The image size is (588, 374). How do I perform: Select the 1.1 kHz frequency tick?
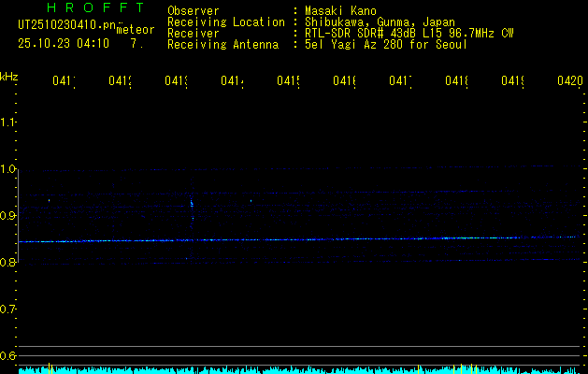8,122
